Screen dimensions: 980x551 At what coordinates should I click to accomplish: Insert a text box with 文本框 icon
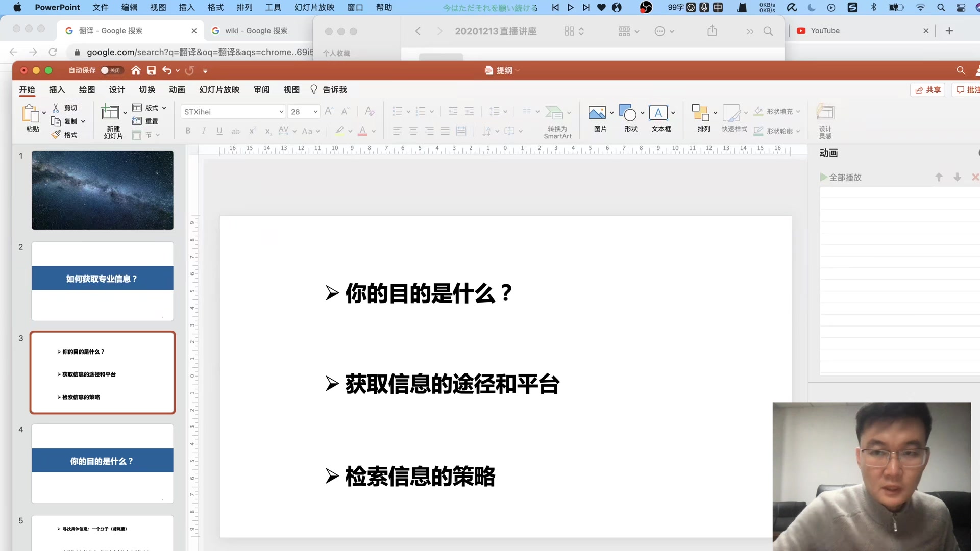coord(658,112)
